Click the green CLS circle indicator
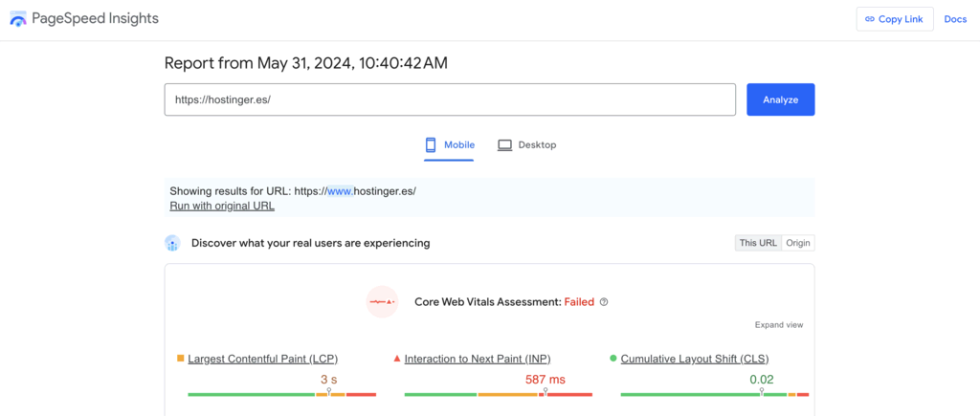 point(612,359)
